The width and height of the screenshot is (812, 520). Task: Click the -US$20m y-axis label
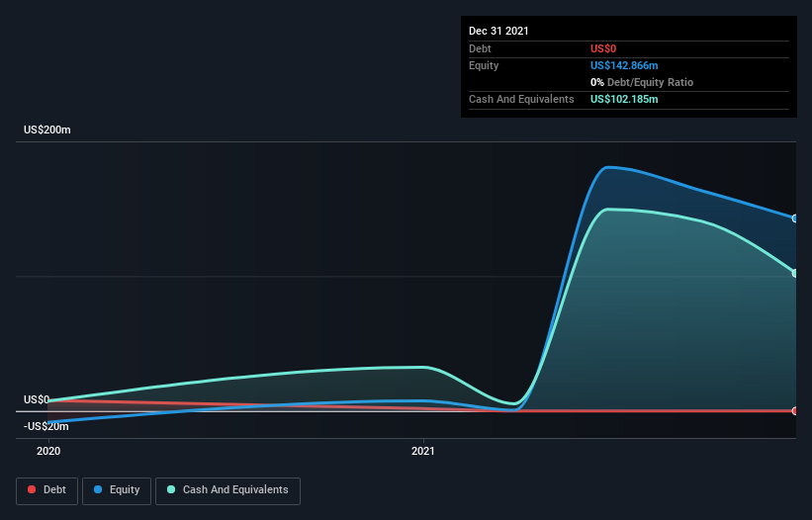pos(46,426)
